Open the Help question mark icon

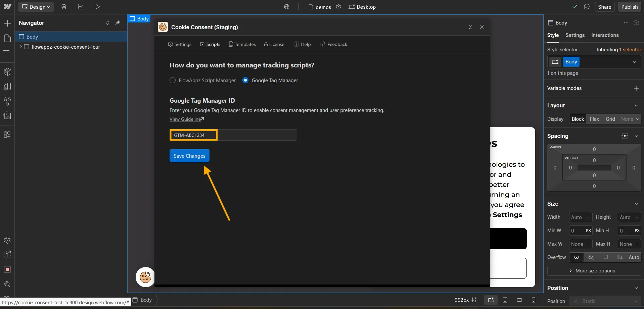7,255
